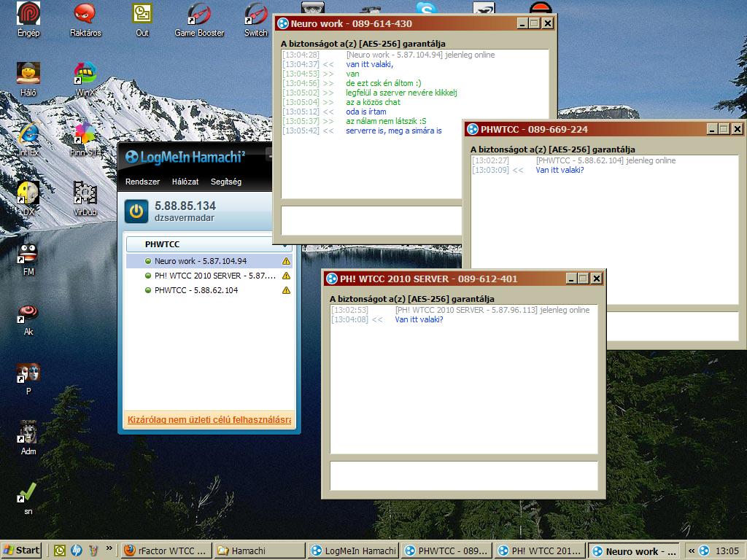This screenshot has height=560, width=747.
Task: Open the Adm desktop shortcut
Action: [28, 438]
